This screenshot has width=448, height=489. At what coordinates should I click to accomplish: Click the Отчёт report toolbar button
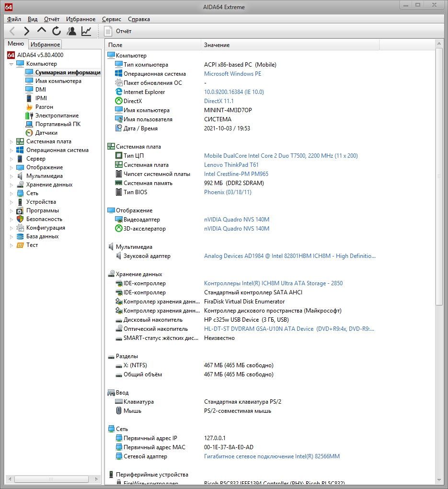118,31
